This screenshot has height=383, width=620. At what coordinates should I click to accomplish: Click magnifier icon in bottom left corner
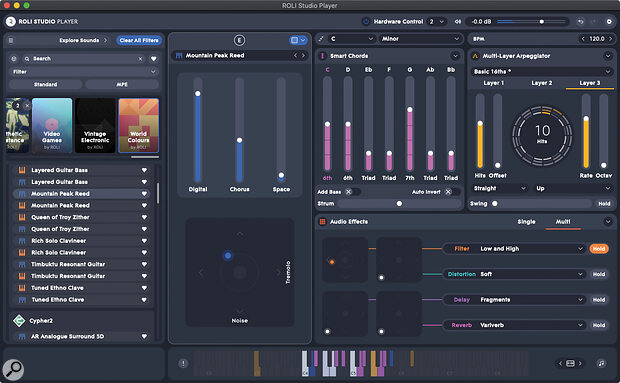click(13, 369)
